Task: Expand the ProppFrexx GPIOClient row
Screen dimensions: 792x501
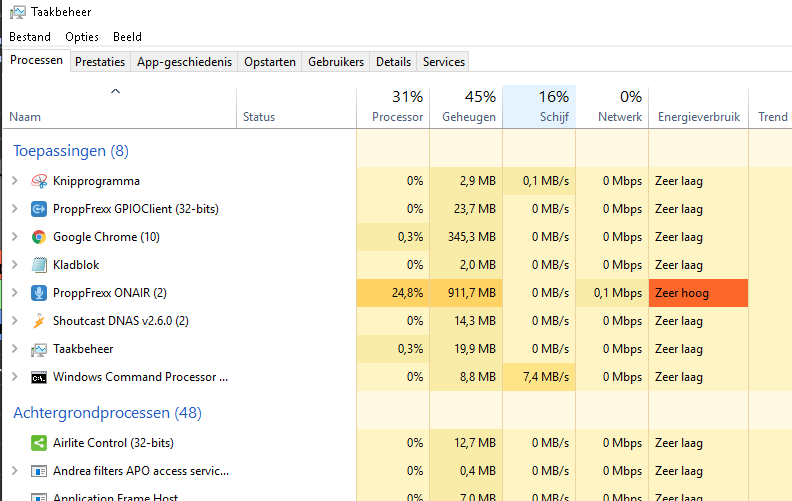Action: (x=15, y=209)
